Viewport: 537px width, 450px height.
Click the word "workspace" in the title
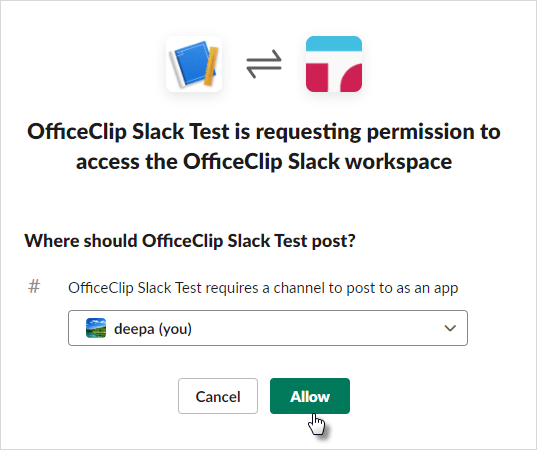click(x=398, y=162)
